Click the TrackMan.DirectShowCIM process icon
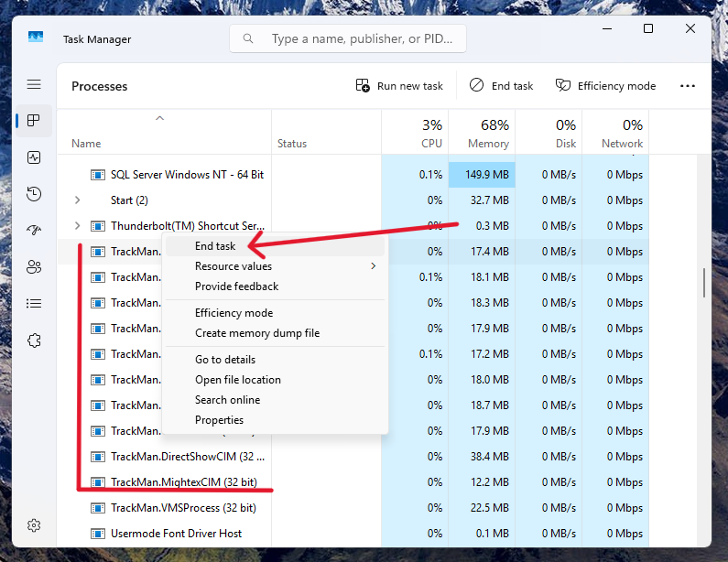The width and height of the screenshot is (728, 562). click(97, 457)
